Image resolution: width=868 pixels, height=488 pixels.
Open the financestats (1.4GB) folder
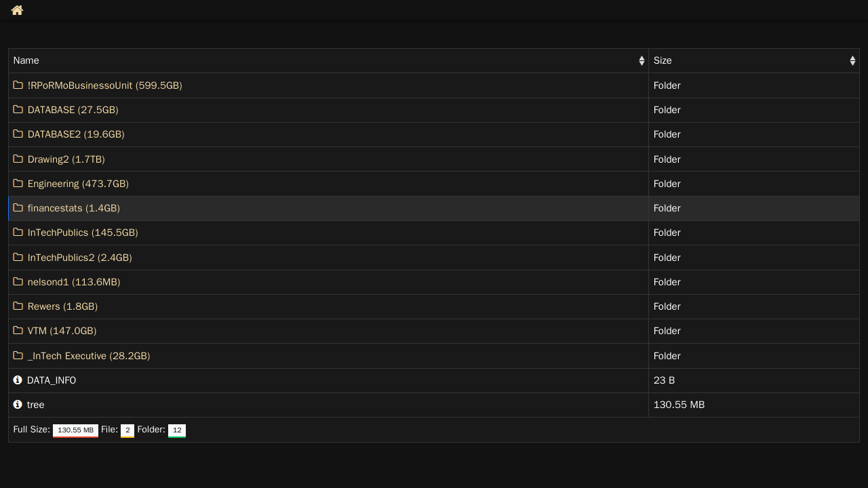pyautogui.click(x=73, y=208)
